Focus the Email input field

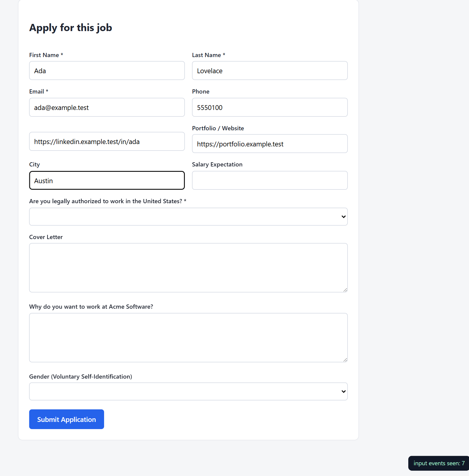[x=107, y=107]
